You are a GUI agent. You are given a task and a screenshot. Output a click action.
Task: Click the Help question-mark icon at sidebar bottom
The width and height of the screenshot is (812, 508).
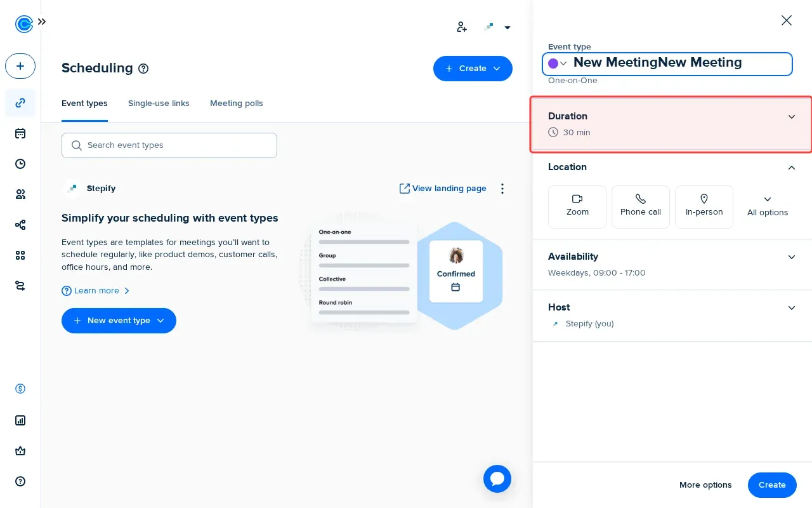[x=20, y=481]
